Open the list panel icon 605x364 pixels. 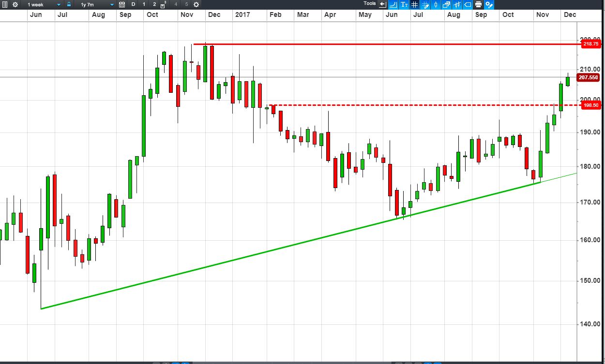click(x=5, y=4)
